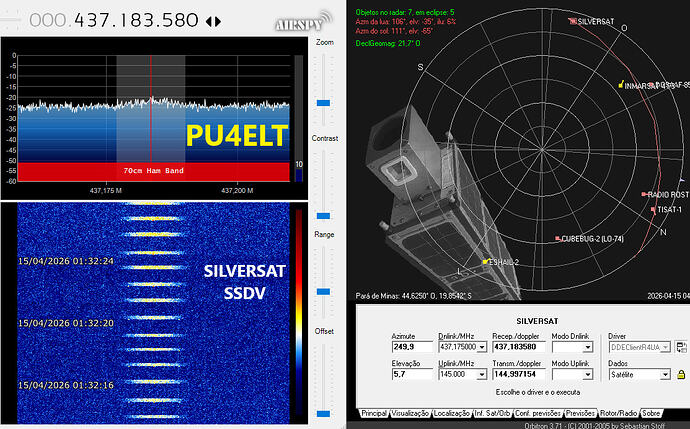690x429 pixels.
Task: Open the Driver DDEClient dropdown
Action: (x=665, y=347)
